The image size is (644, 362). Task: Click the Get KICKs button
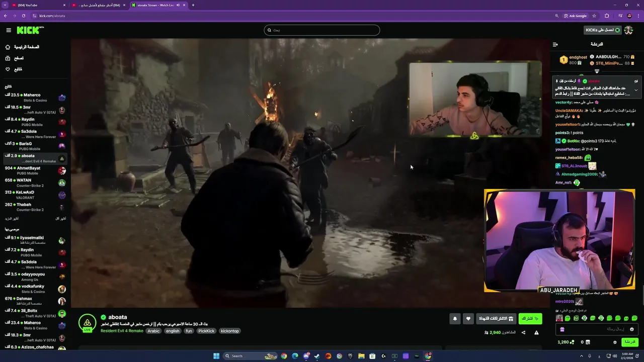tap(602, 30)
